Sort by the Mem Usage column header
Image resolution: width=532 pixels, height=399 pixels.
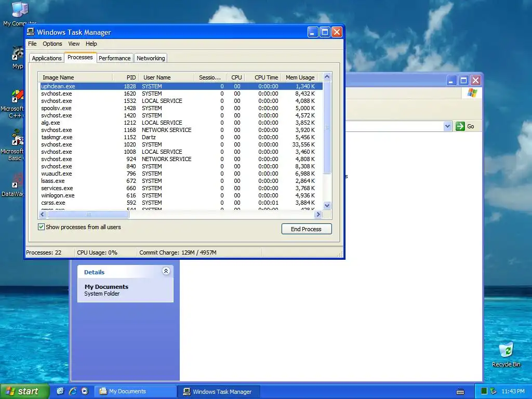point(300,77)
